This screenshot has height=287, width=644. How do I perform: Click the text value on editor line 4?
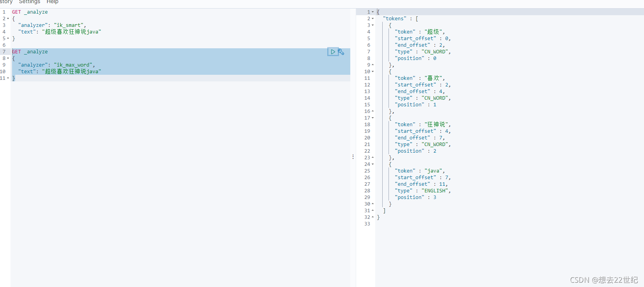[71, 32]
